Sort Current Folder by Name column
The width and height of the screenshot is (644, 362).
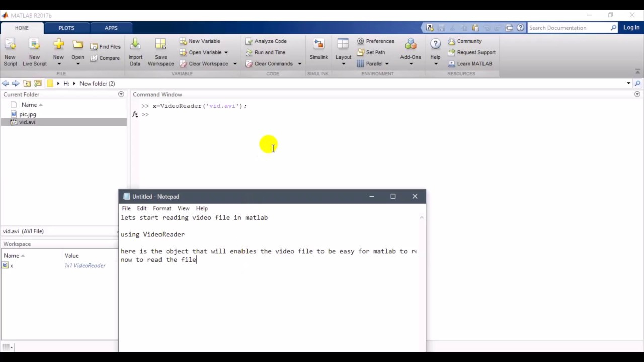[x=29, y=105]
